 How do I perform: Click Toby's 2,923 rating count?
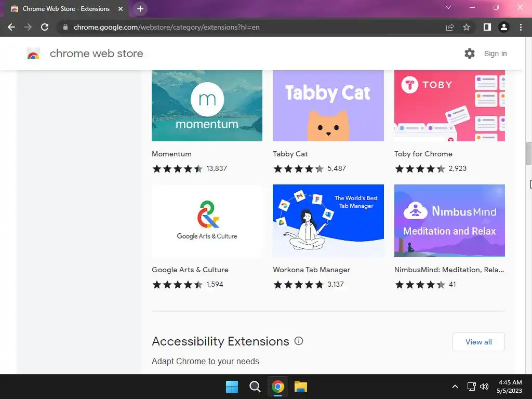coord(457,169)
